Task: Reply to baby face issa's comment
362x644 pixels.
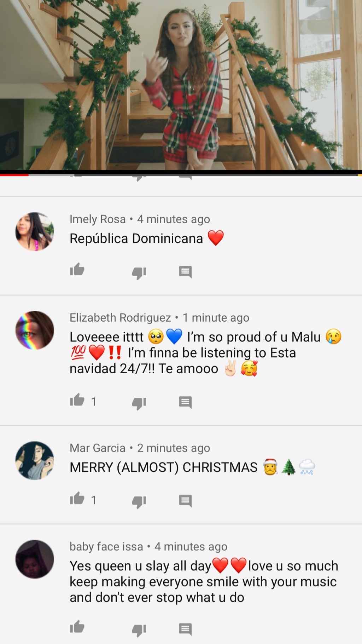Action: coord(185,629)
